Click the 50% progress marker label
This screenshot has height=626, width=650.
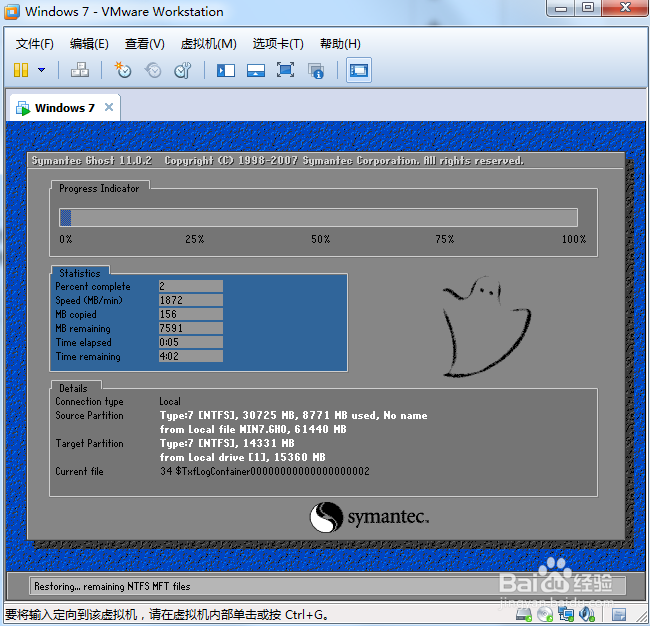(321, 239)
